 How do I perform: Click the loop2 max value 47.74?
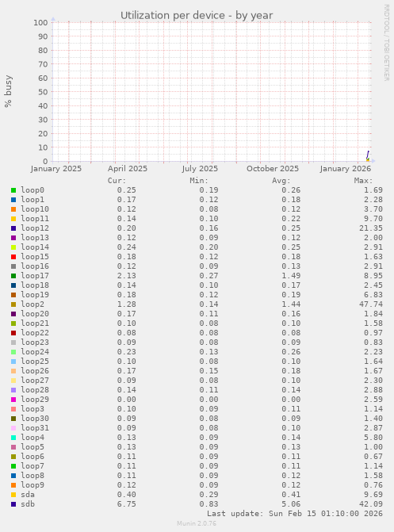371,304
